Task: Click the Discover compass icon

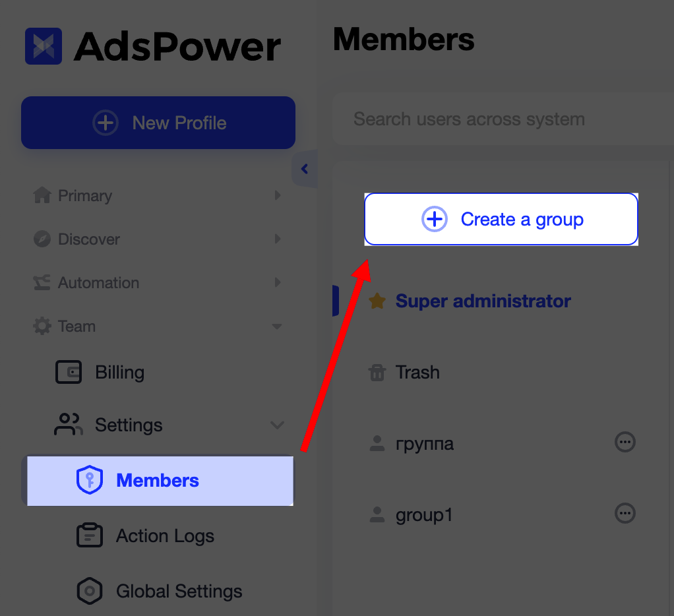Action: pyautogui.click(x=42, y=239)
